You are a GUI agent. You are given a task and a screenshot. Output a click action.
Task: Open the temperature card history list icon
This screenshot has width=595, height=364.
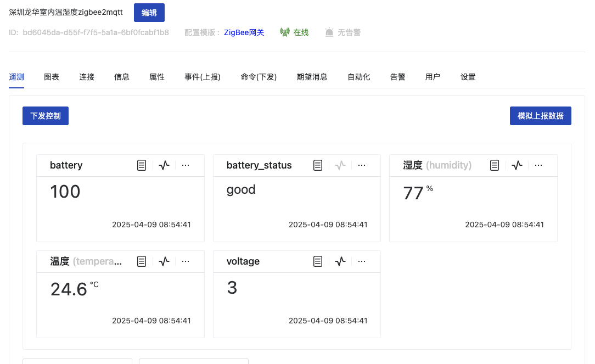click(x=142, y=261)
